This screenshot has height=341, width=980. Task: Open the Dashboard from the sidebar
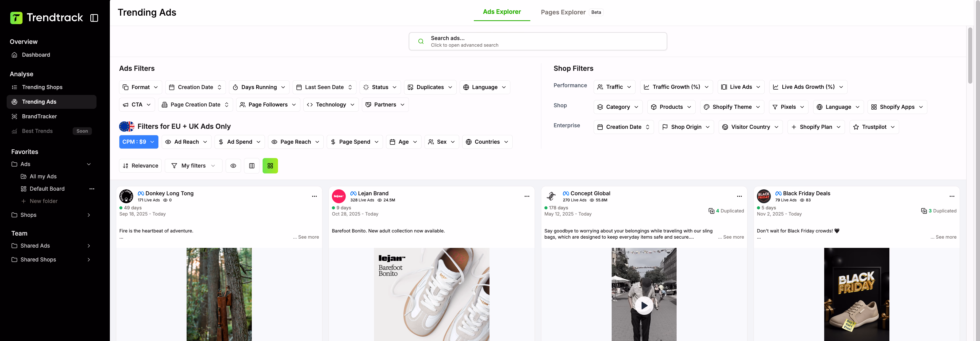pyautogui.click(x=36, y=55)
